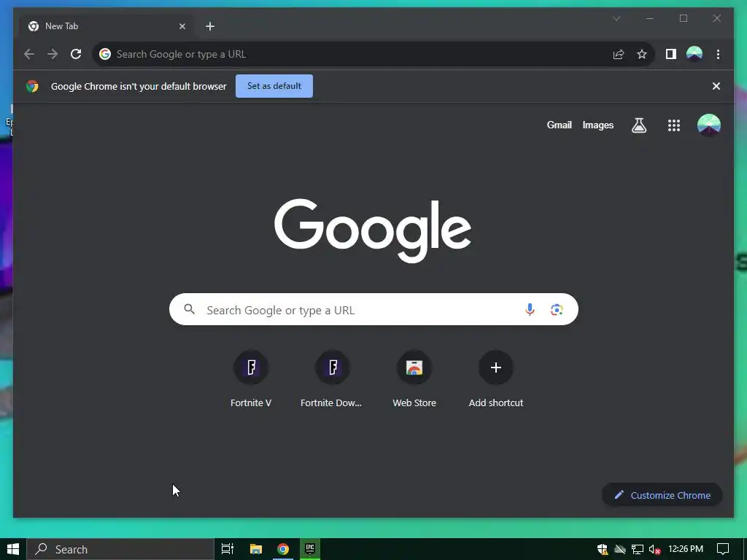747x560 pixels.
Task: Click the muted volume tray icon
Action: pyautogui.click(x=654, y=550)
